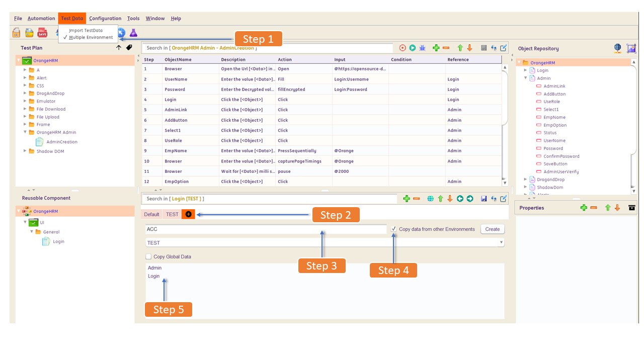
Task: Click the black archive icon in Properties
Action: pos(632,208)
